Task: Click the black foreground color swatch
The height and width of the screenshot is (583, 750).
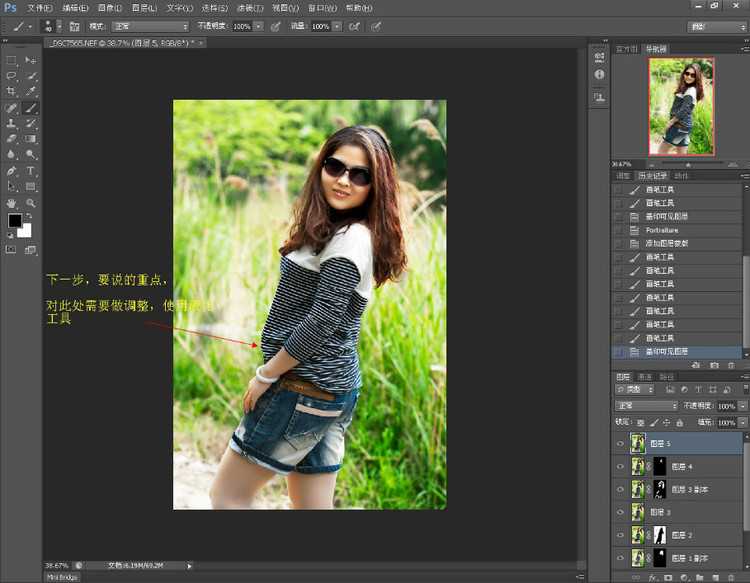Action: point(15,221)
